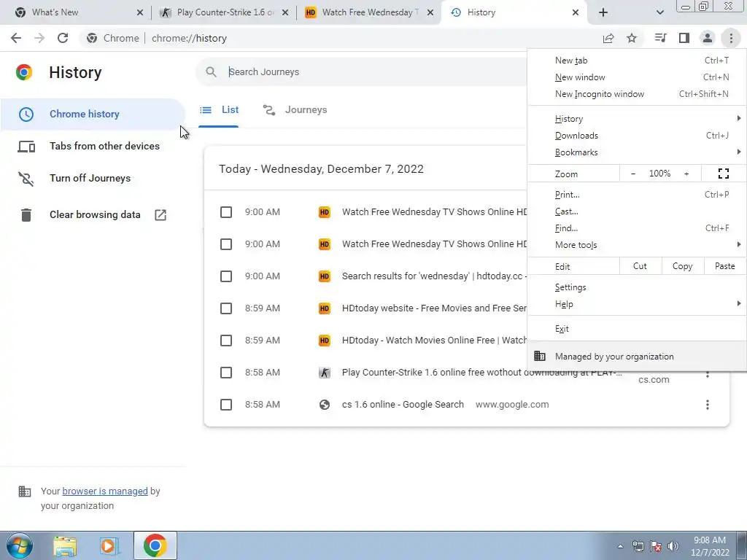This screenshot has height=560, width=747.
Task: Click the search magnifier icon in history
Action: (211, 72)
